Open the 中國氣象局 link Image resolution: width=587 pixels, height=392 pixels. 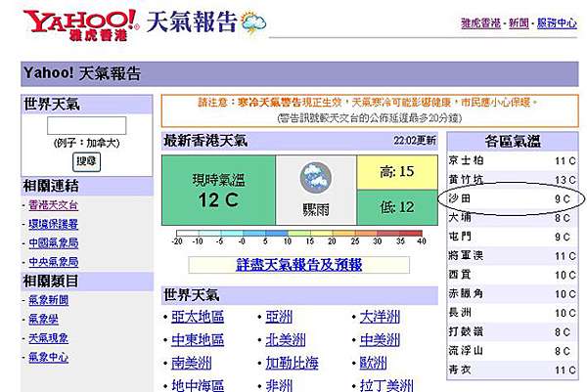click(53, 243)
